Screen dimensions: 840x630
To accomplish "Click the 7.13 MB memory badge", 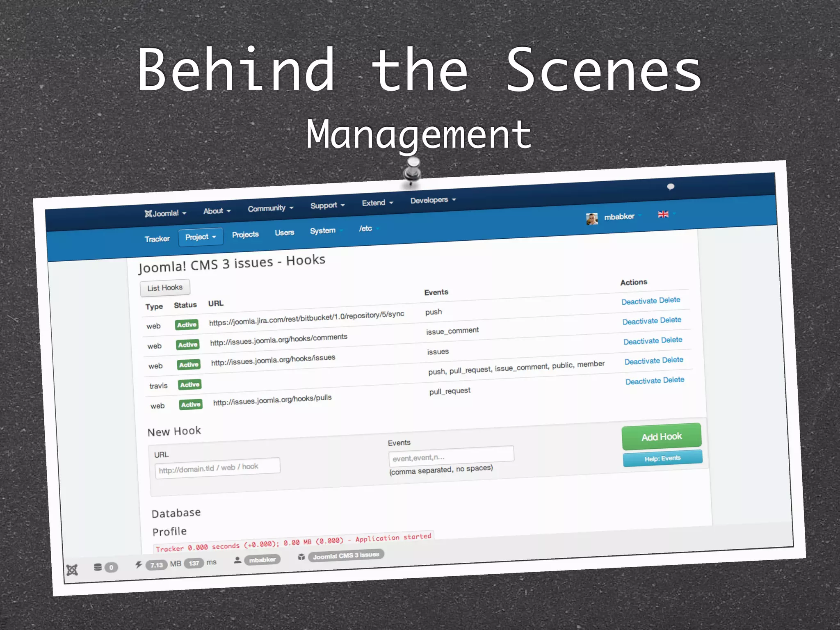I will click(x=157, y=565).
